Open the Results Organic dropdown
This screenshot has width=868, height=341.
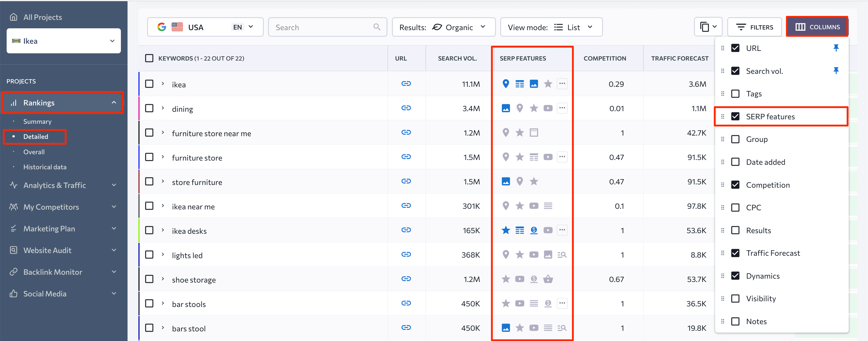[x=443, y=27]
